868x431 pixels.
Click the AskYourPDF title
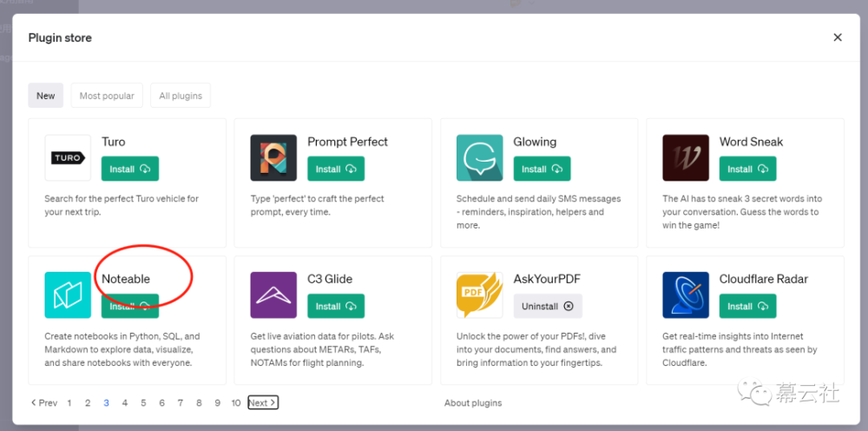tap(547, 279)
